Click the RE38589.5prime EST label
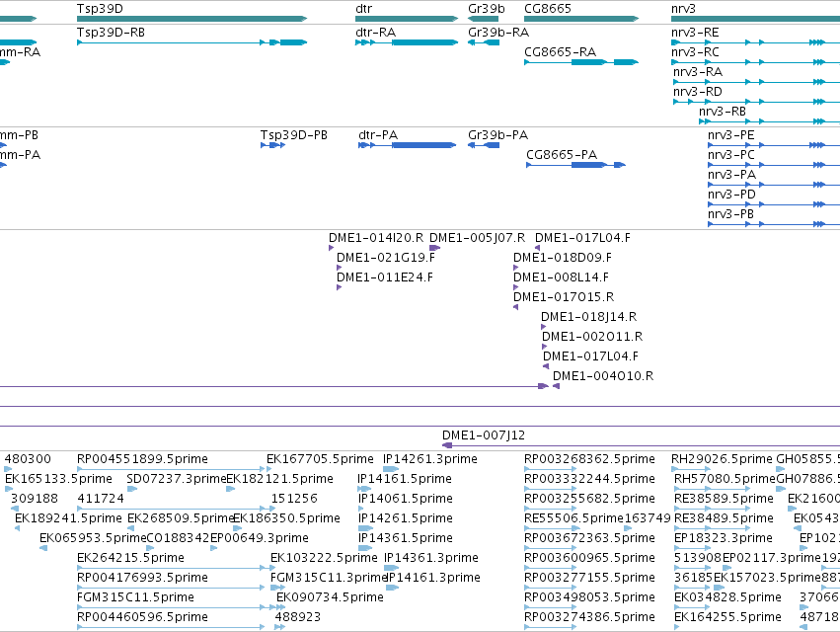Viewport: 840px width, 632px height. pos(724,499)
